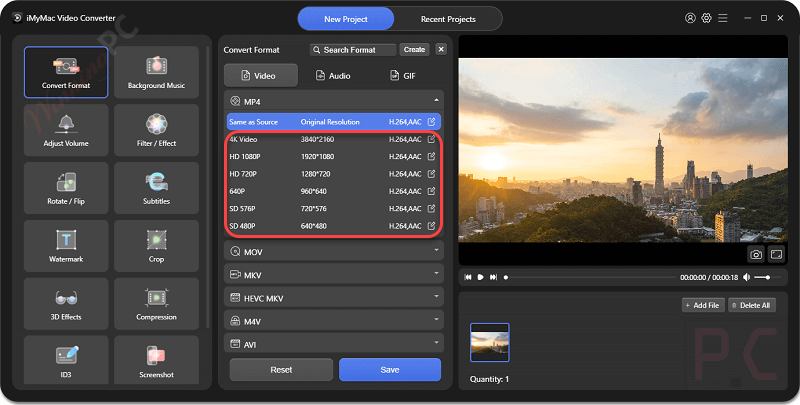Select the HD 1080P 1920*1080 row
The image size is (800, 405).
point(334,157)
